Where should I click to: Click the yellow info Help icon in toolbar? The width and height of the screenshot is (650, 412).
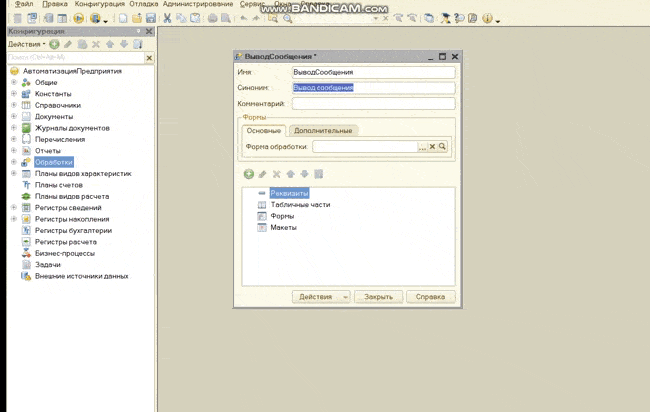coord(487,18)
